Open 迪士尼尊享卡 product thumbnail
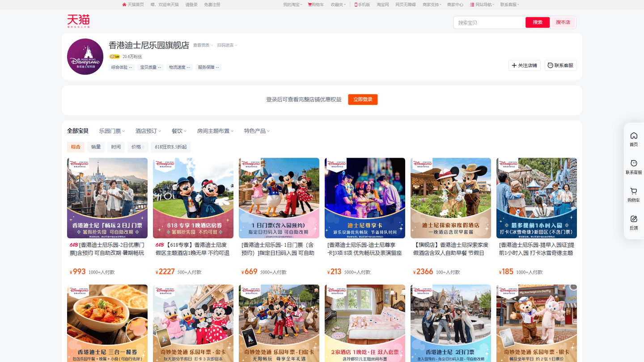 click(x=365, y=198)
